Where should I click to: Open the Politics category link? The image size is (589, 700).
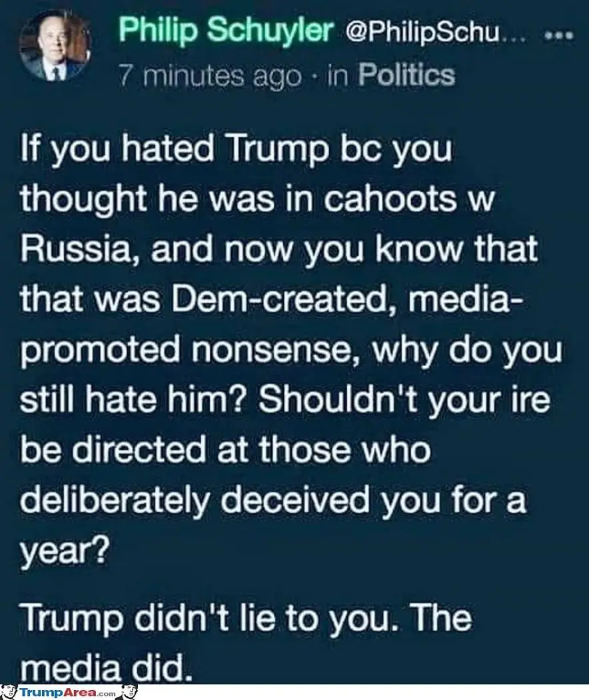pos(406,75)
